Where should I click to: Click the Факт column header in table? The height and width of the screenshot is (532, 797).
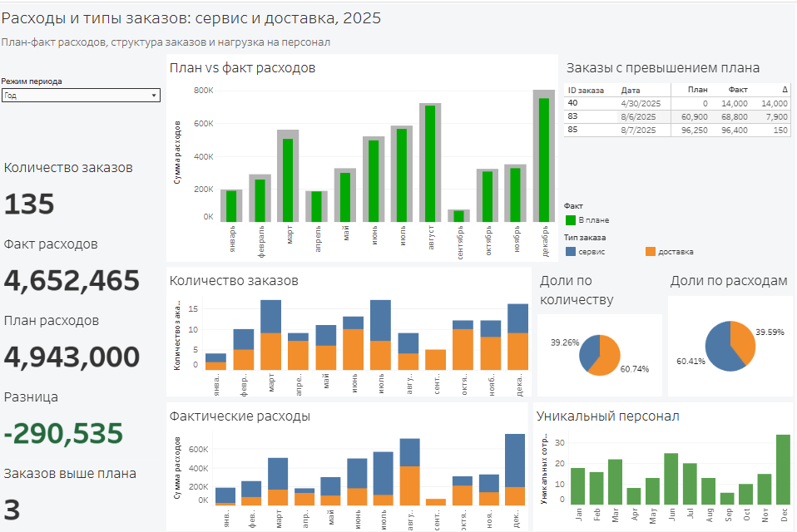click(738, 89)
